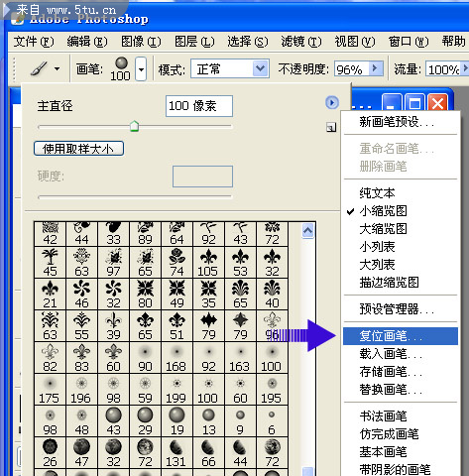Click the 主直径 slider handle
The image size is (469, 476).
click(x=134, y=126)
